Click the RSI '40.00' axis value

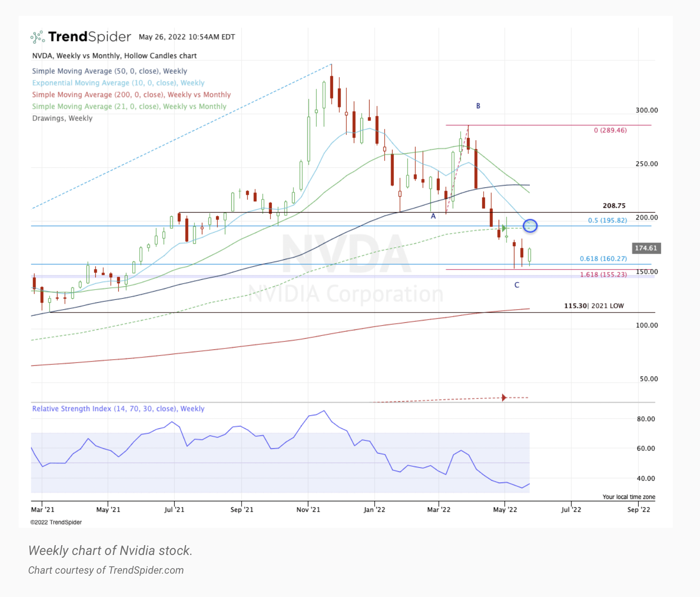(646, 478)
